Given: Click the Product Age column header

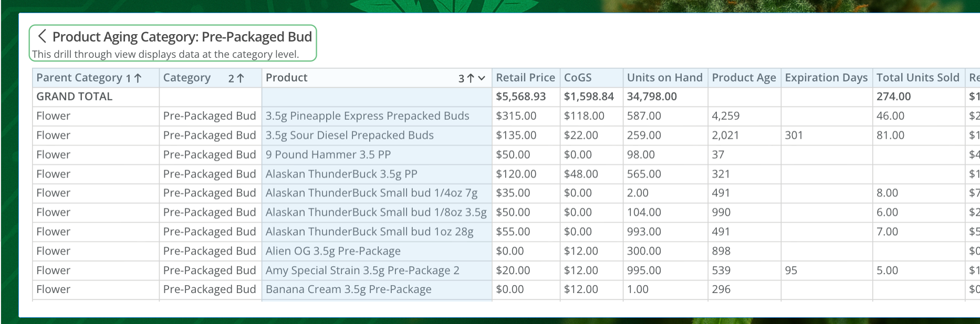Looking at the screenshot, I should tap(744, 78).
